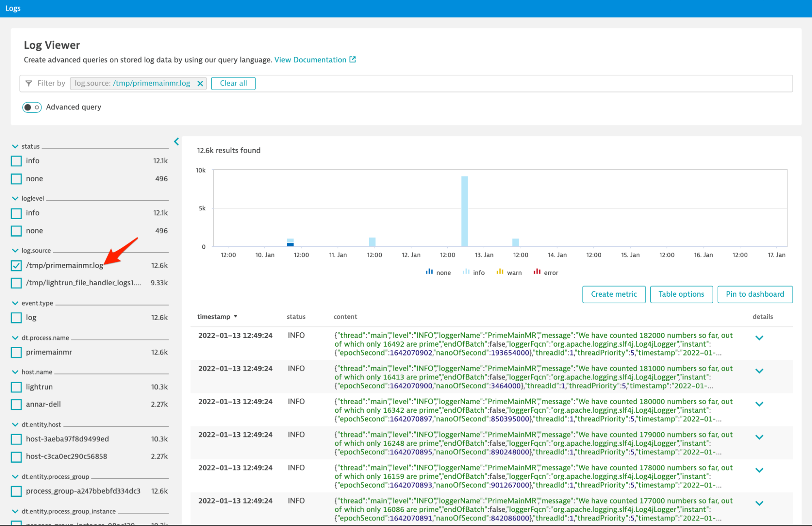
Task: Enable the Advanced query switch
Action: [32, 107]
